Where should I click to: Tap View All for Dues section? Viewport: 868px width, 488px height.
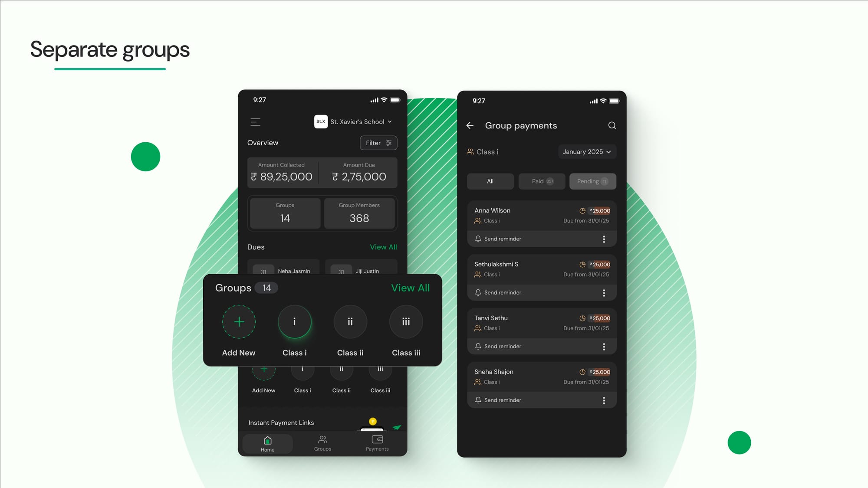pyautogui.click(x=383, y=246)
